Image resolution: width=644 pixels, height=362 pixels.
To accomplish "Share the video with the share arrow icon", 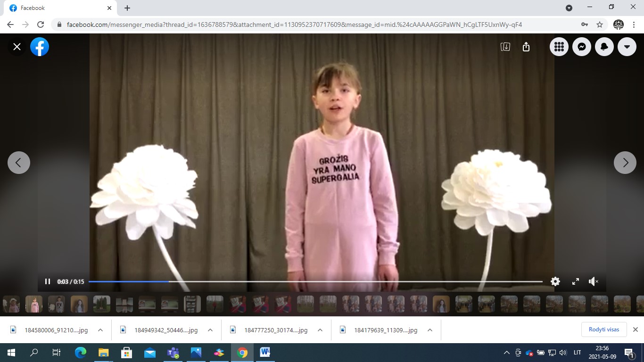I will click(x=526, y=47).
